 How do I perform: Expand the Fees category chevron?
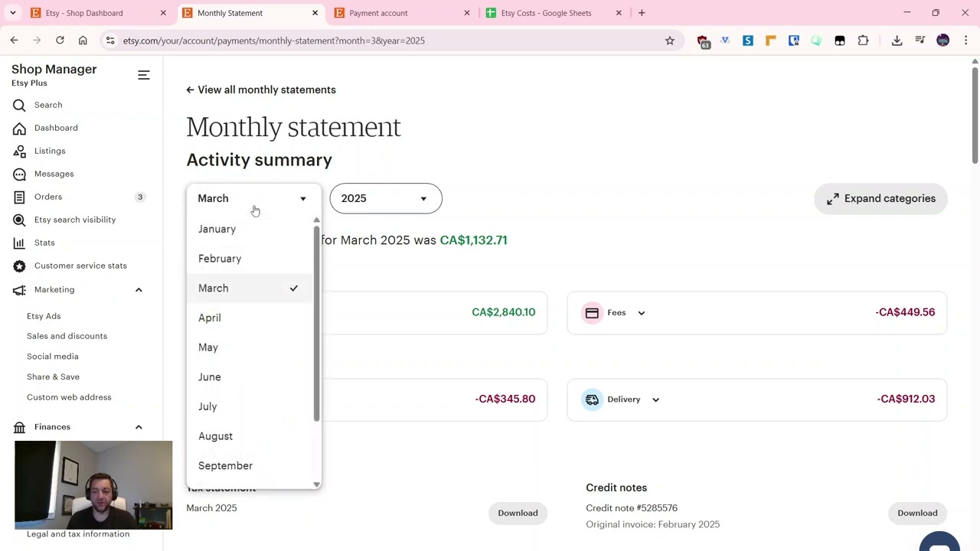point(642,313)
